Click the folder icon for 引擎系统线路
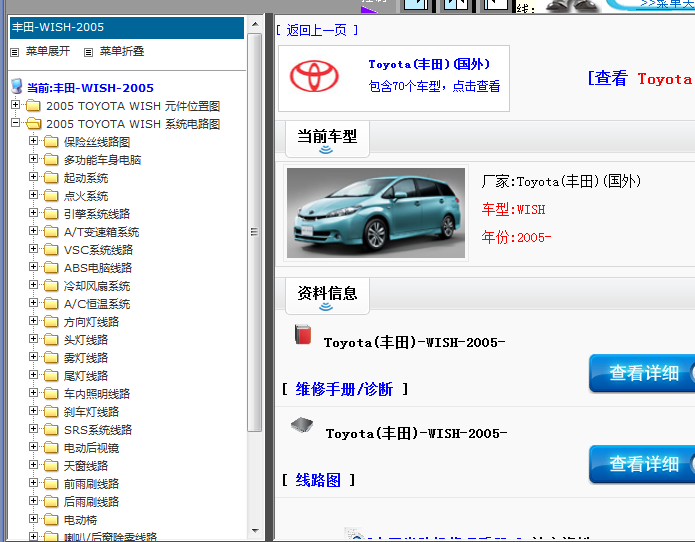Image resolution: width=695 pixels, height=542 pixels. 51,214
